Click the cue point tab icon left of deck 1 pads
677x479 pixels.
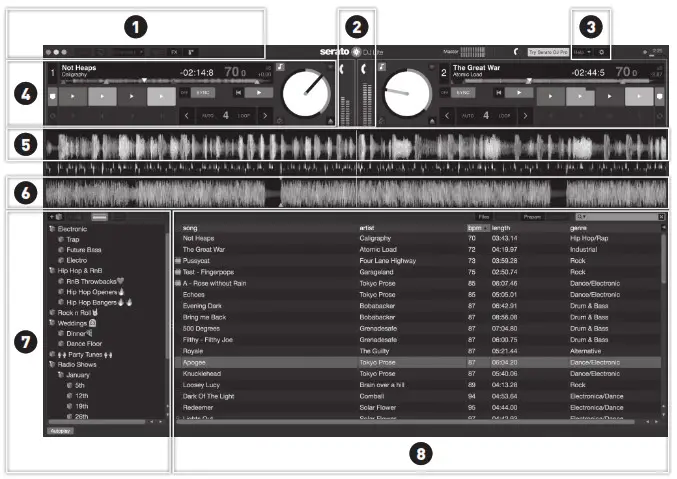[52, 96]
